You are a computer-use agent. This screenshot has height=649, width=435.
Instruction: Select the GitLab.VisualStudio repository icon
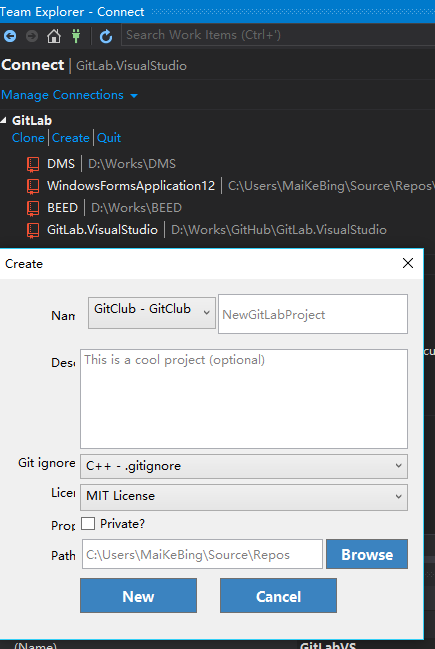(33, 230)
